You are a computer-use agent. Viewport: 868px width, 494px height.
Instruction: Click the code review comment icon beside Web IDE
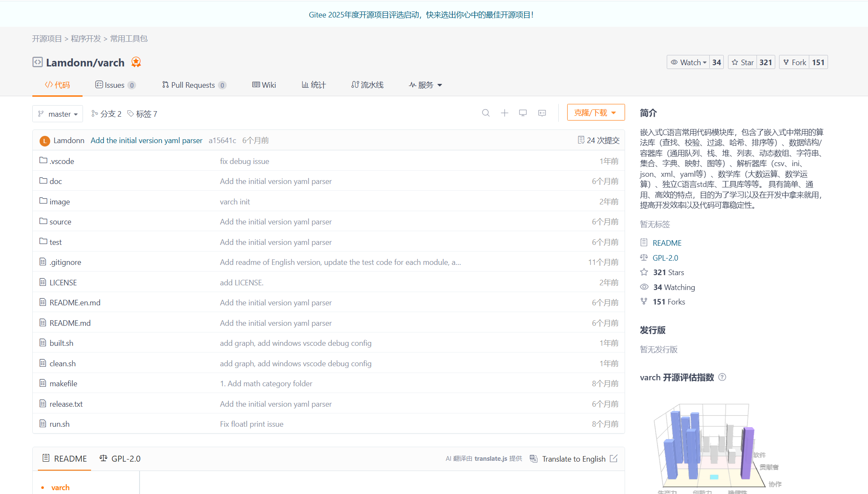tap(542, 113)
